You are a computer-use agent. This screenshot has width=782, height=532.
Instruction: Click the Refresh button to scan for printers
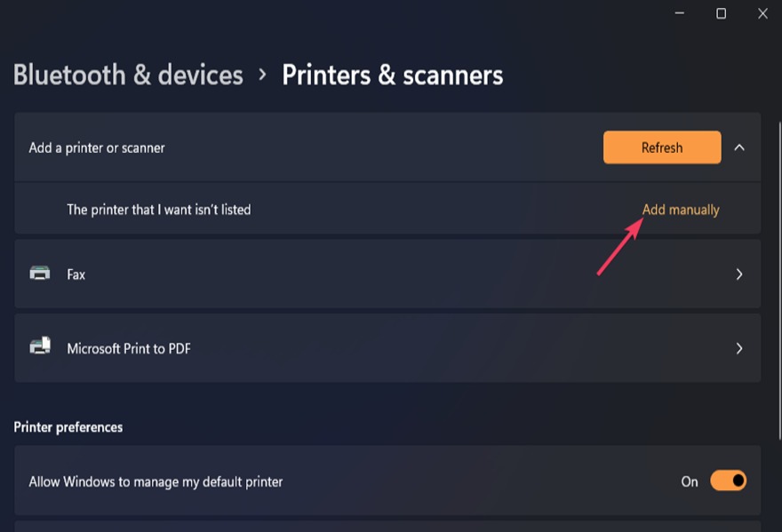[x=662, y=147]
